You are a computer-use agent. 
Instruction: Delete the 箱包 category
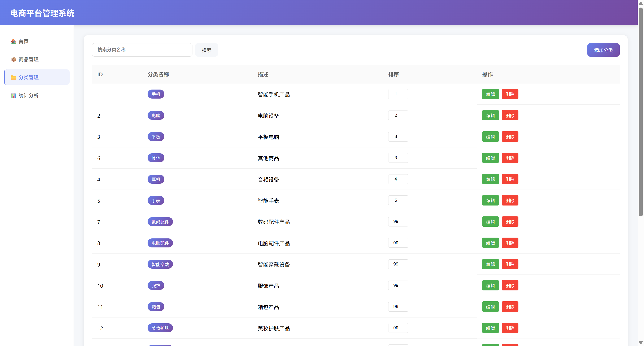(x=510, y=307)
